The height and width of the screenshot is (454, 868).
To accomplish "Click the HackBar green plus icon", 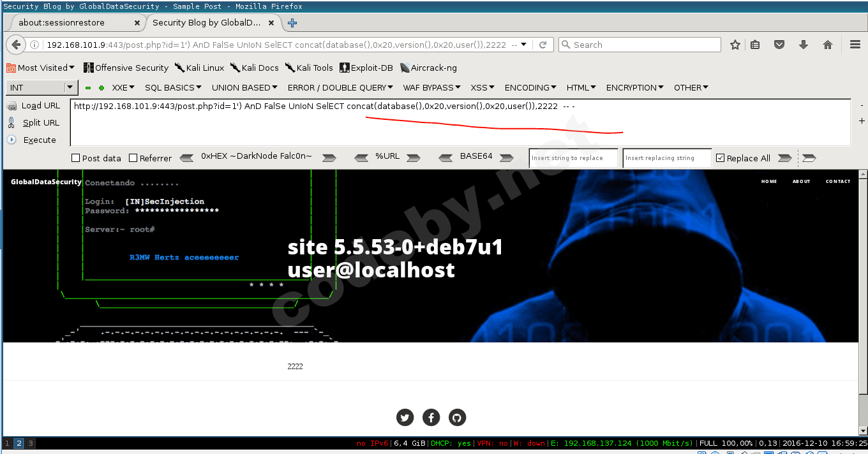I will click(101, 88).
